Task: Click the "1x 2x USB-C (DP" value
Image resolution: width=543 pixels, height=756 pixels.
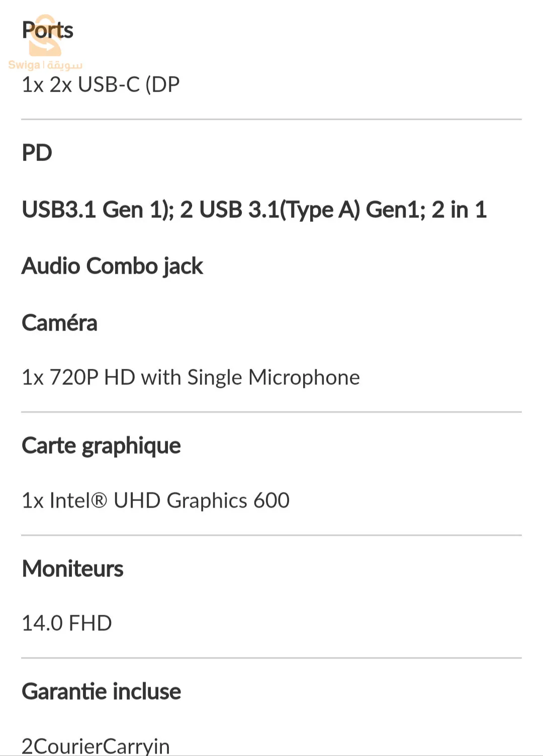Action: pos(101,85)
